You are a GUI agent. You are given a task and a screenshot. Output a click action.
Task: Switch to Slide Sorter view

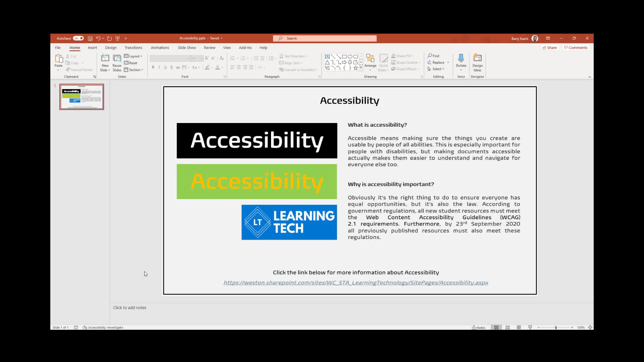[x=507, y=327]
